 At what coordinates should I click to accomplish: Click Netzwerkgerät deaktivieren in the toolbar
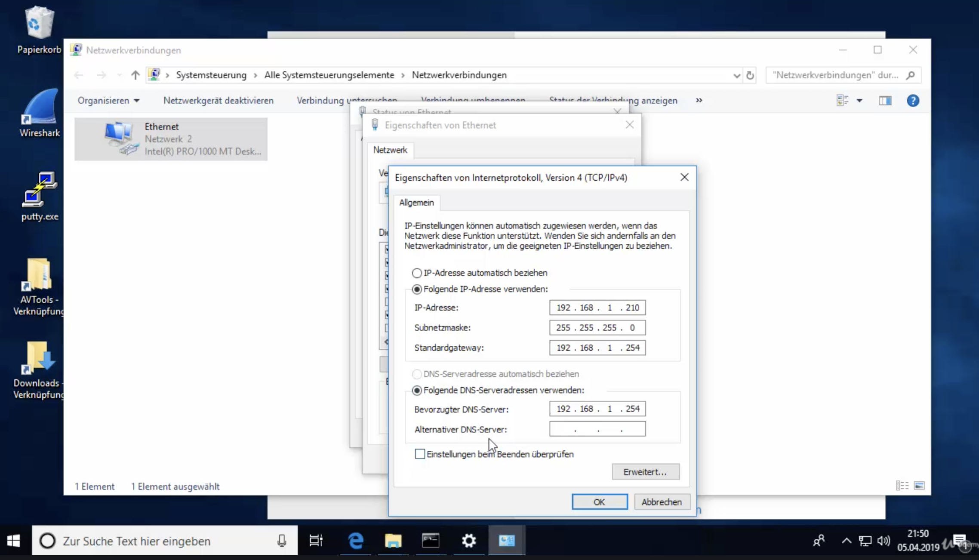pyautogui.click(x=218, y=101)
